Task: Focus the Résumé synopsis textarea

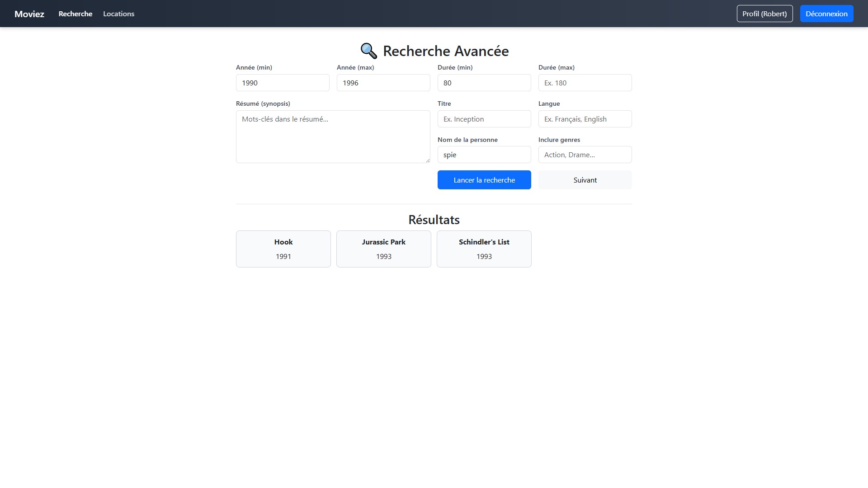Action: tap(333, 137)
